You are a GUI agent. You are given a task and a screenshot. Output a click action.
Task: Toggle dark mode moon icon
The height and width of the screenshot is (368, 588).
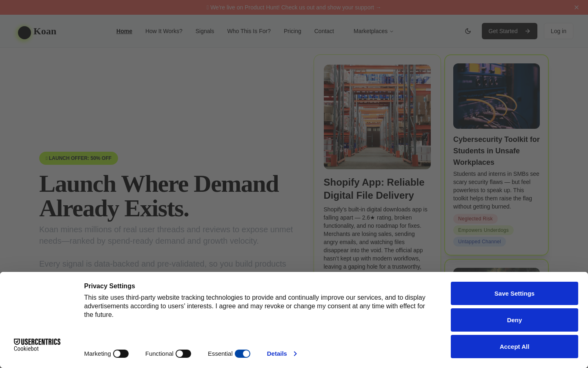coord(468,31)
